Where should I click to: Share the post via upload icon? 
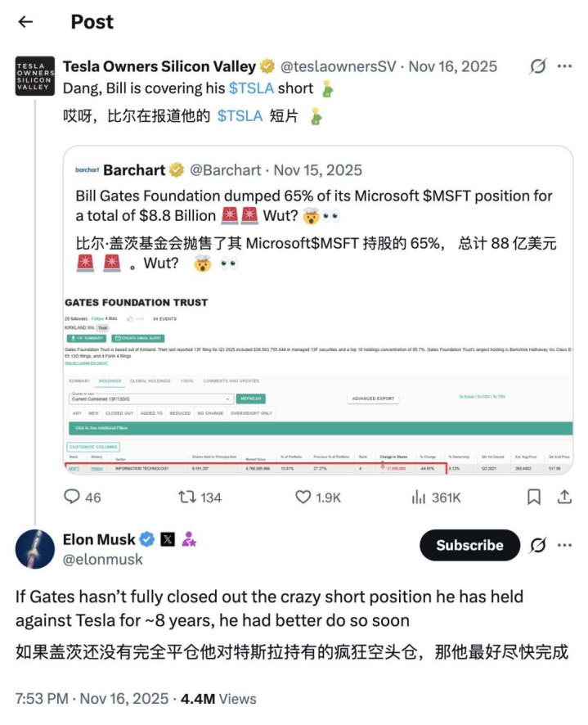pos(564,497)
